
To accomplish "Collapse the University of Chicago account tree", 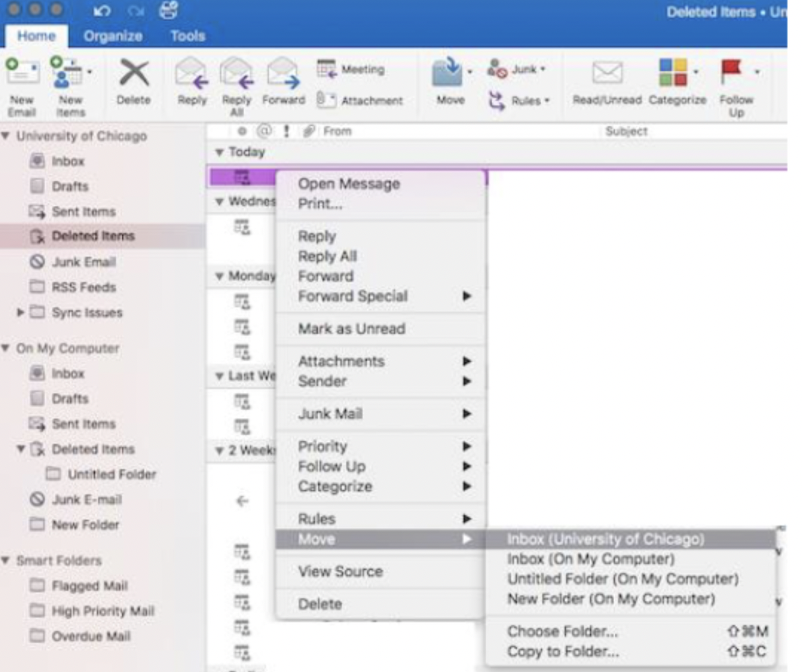I will (6, 136).
